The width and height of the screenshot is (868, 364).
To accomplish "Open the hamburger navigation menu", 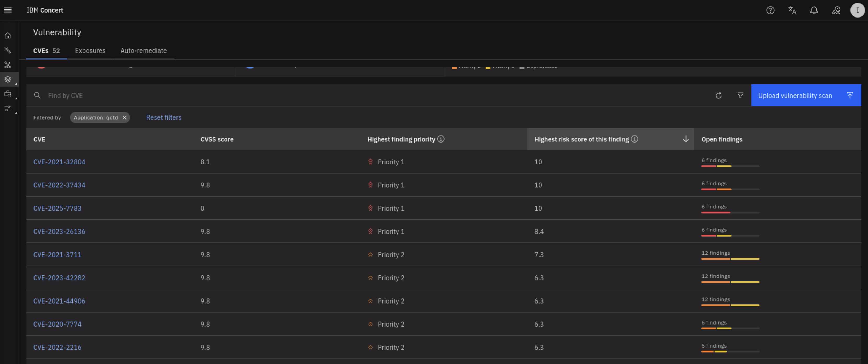I will pyautogui.click(x=8, y=10).
